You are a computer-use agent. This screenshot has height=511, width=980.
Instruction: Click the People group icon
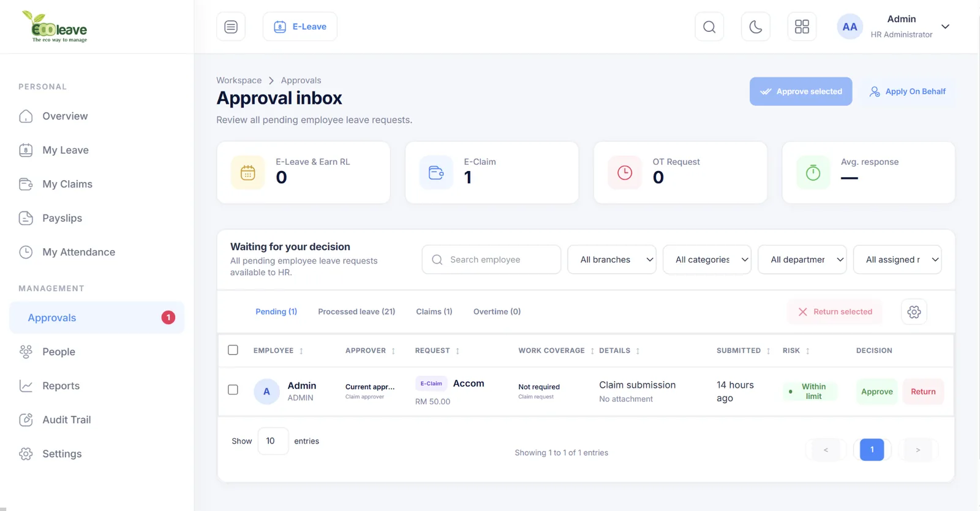pyautogui.click(x=26, y=352)
